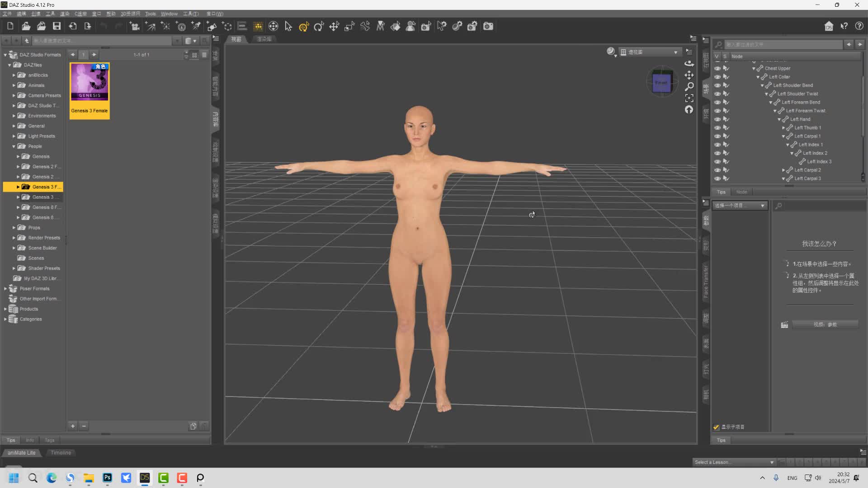Image resolution: width=868 pixels, height=488 pixels.
Task: Toggle visibility eye for Left Hand
Action: pyautogui.click(x=717, y=119)
